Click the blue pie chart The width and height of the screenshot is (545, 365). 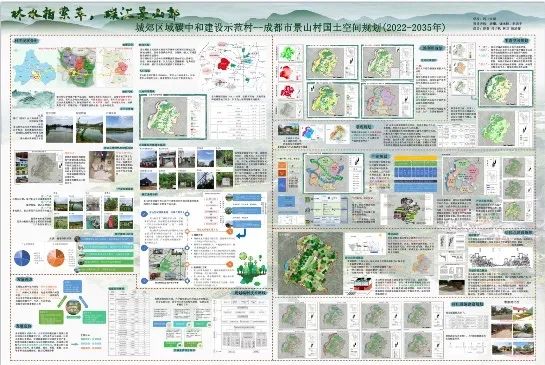click(x=22, y=258)
